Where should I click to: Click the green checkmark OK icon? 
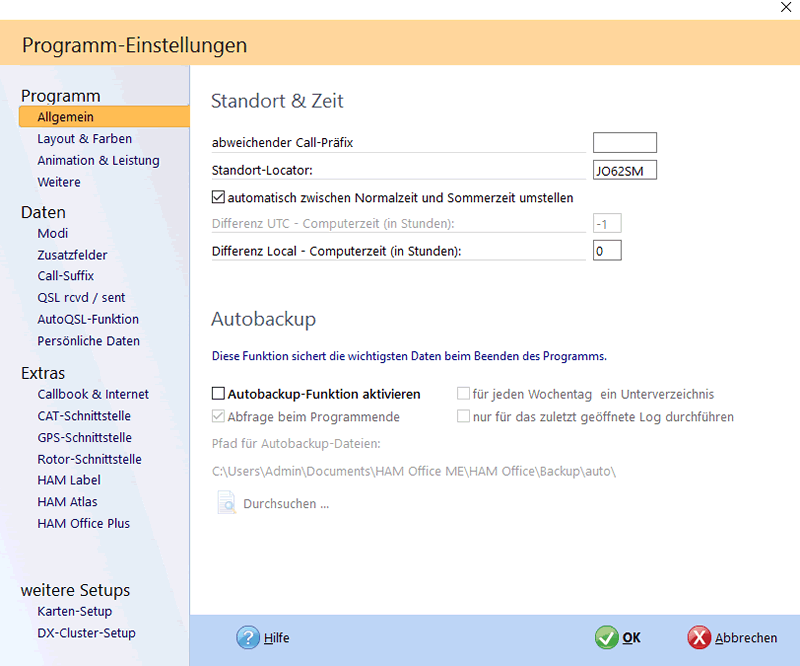pos(607,637)
